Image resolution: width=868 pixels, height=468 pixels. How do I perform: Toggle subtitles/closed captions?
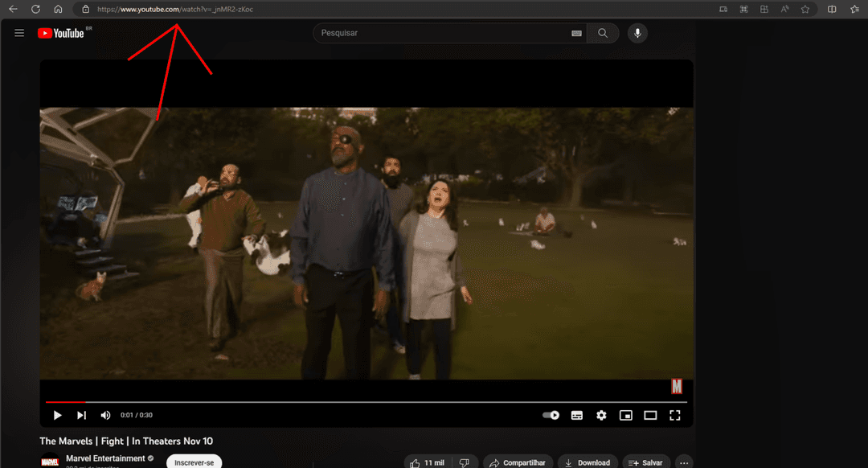[x=576, y=415]
